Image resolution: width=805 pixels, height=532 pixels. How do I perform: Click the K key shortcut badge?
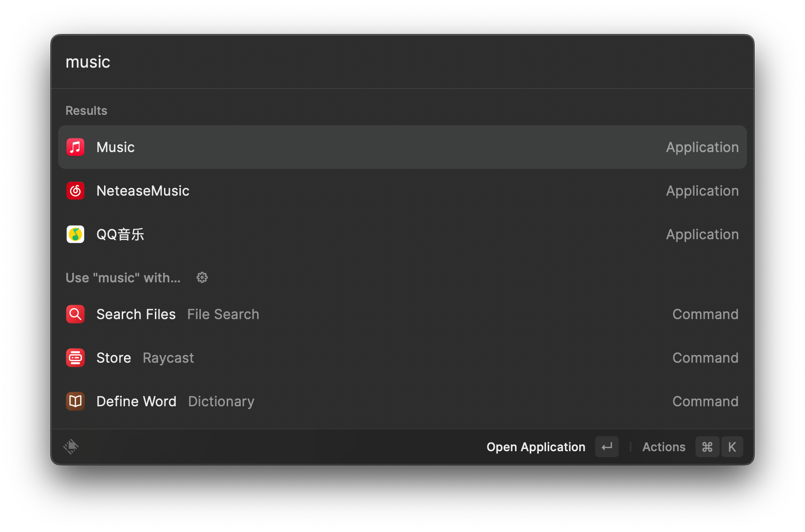tap(732, 447)
